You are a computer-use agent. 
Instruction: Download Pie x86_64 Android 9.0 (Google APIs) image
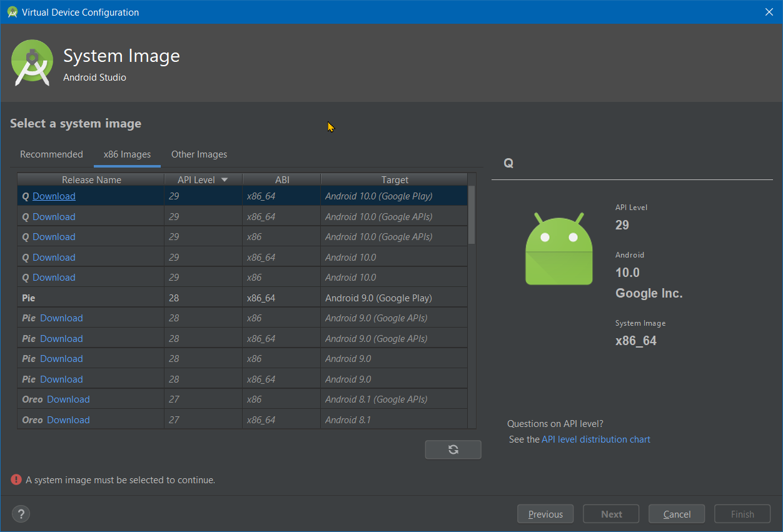pos(61,339)
